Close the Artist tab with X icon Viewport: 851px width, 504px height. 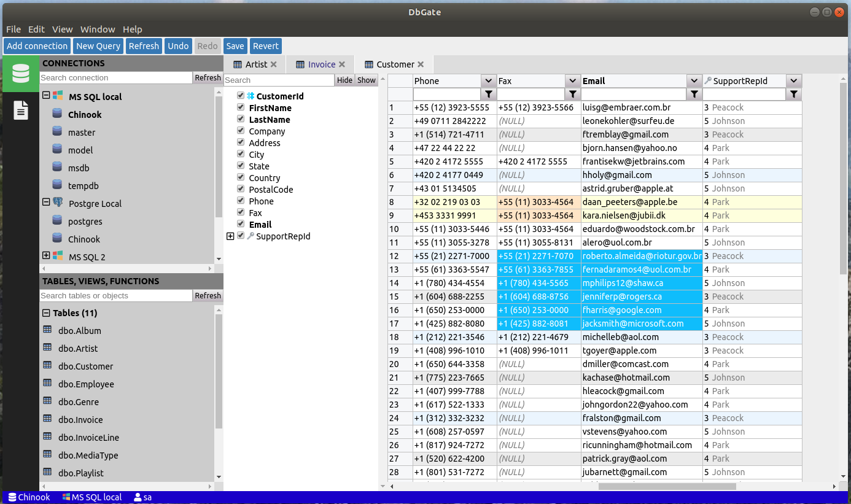click(x=274, y=64)
